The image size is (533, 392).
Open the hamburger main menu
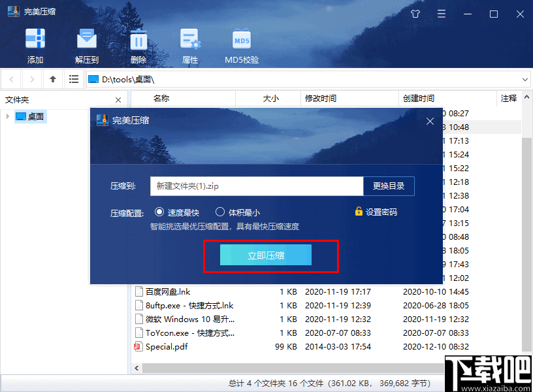[441, 14]
